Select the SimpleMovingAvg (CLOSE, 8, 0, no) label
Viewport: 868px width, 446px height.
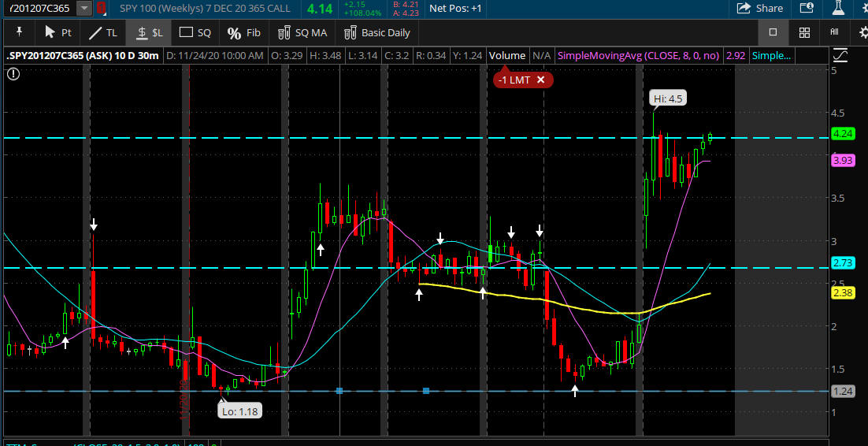pyautogui.click(x=640, y=55)
